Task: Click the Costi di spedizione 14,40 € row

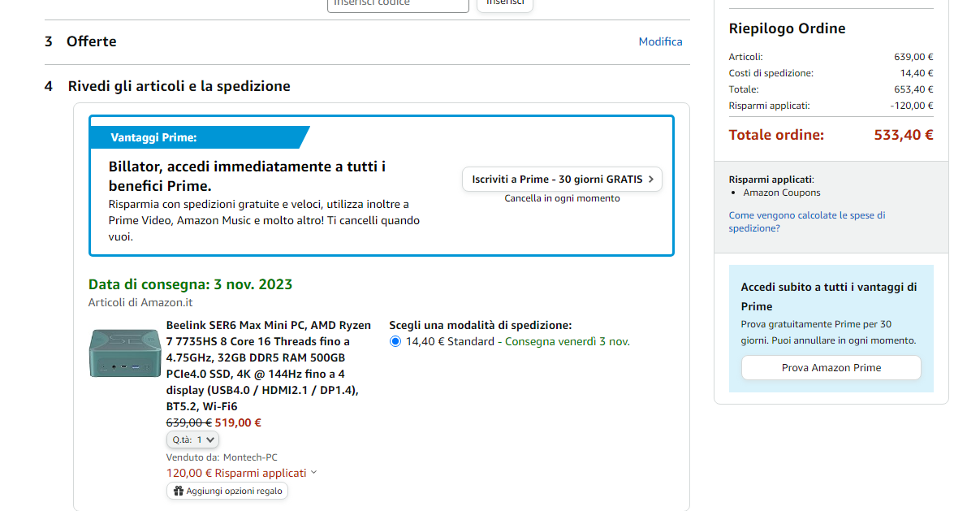Action: point(831,73)
